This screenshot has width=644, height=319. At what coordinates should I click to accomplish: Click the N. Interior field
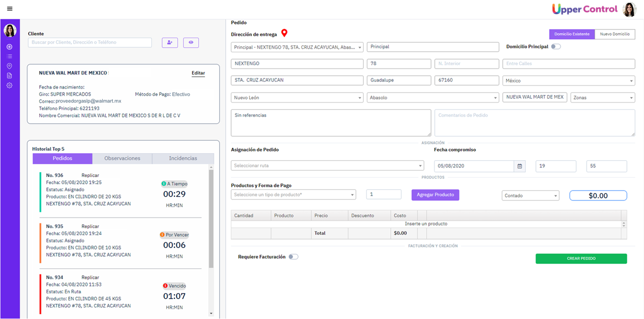coord(467,64)
